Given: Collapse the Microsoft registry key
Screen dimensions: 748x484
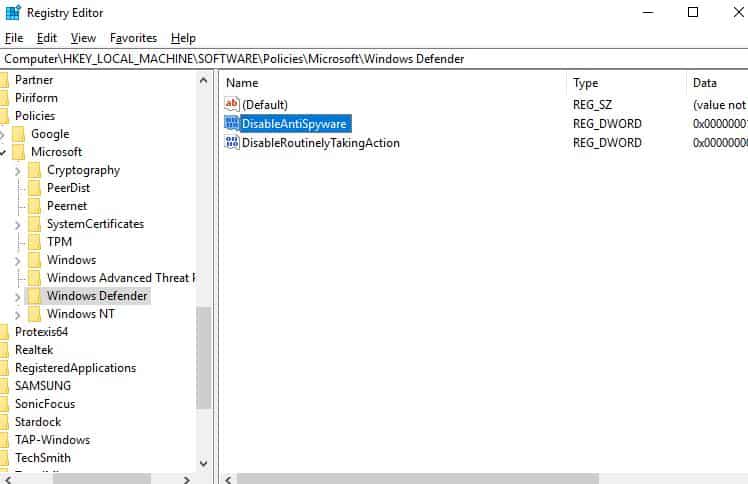Looking at the screenshot, I should 3,152.
